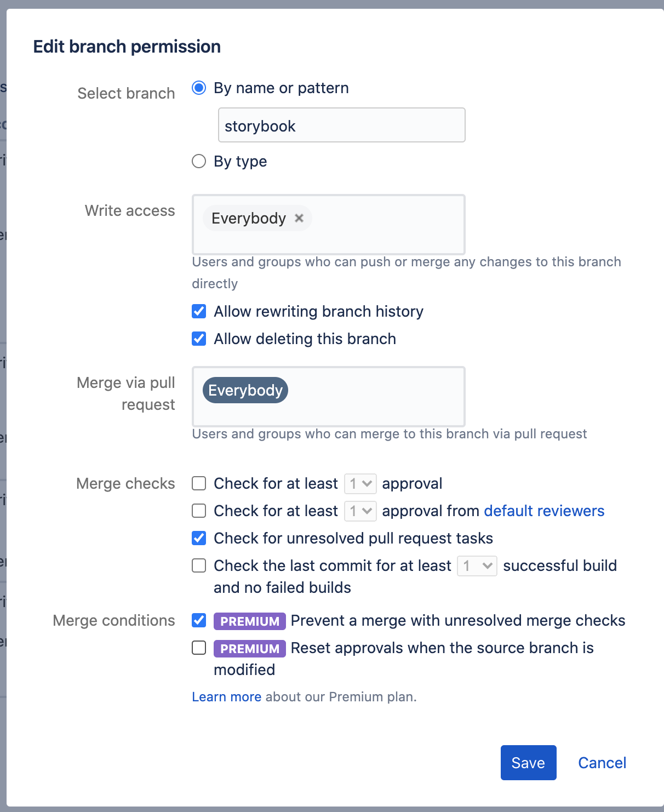The height and width of the screenshot is (812, 664).
Task: Select the By name or pattern radio
Action: [199, 88]
